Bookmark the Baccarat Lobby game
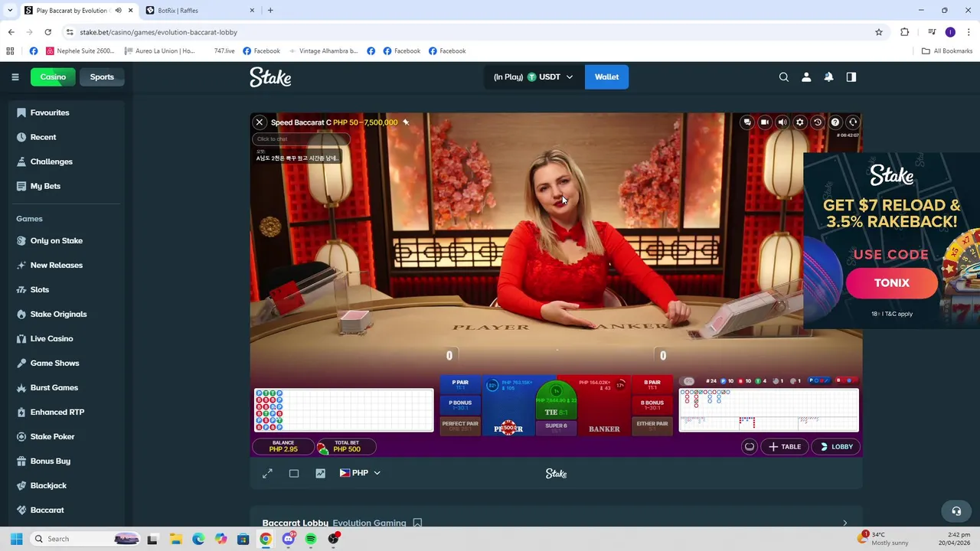 click(417, 523)
